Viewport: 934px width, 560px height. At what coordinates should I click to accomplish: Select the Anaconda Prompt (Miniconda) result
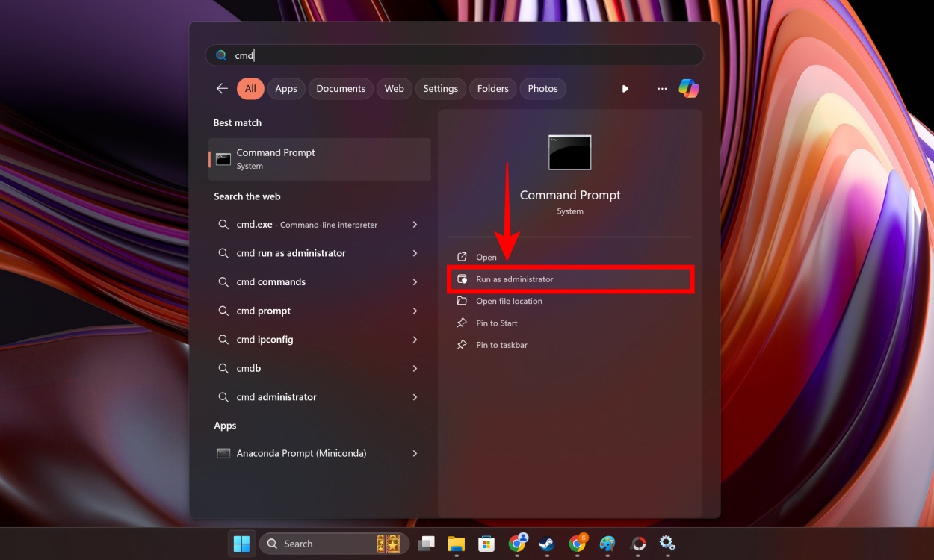tap(300, 453)
